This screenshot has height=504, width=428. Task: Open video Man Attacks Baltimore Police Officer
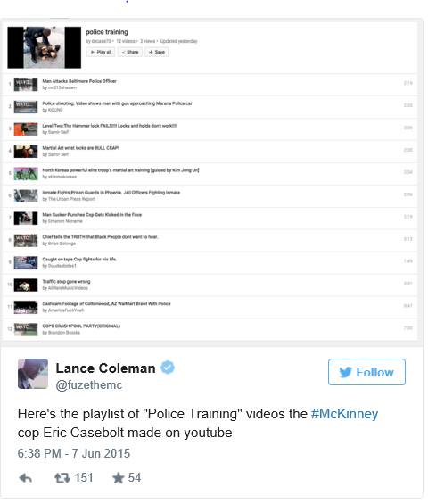[79, 81]
